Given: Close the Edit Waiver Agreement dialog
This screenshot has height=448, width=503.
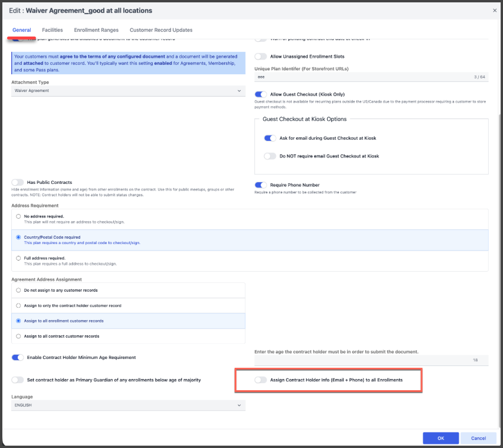Looking at the screenshot, I should pyautogui.click(x=494, y=10).
